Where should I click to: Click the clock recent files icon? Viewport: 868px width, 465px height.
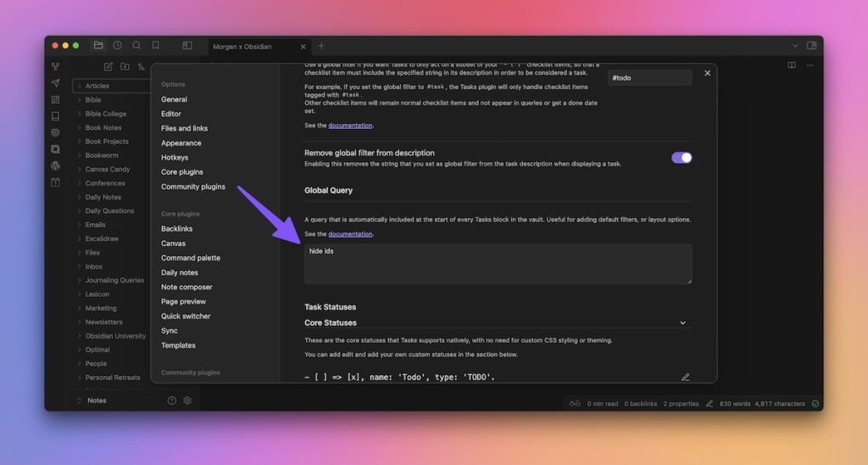coord(117,46)
